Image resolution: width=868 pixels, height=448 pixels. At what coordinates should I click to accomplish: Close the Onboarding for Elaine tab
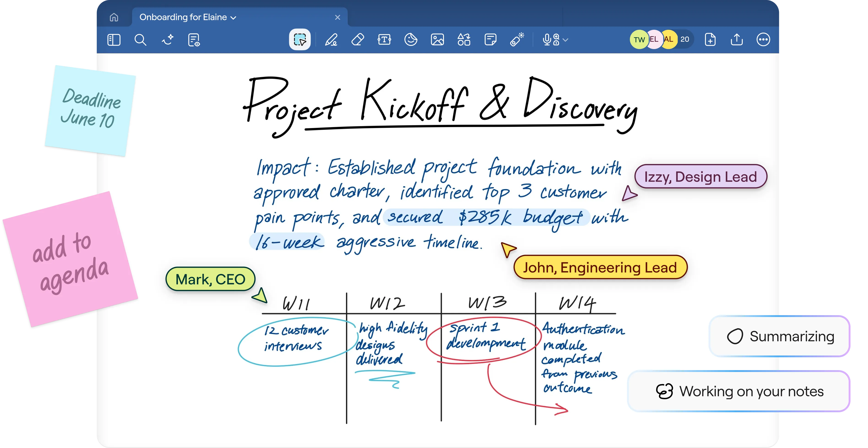pyautogui.click(x=337, y=17)
